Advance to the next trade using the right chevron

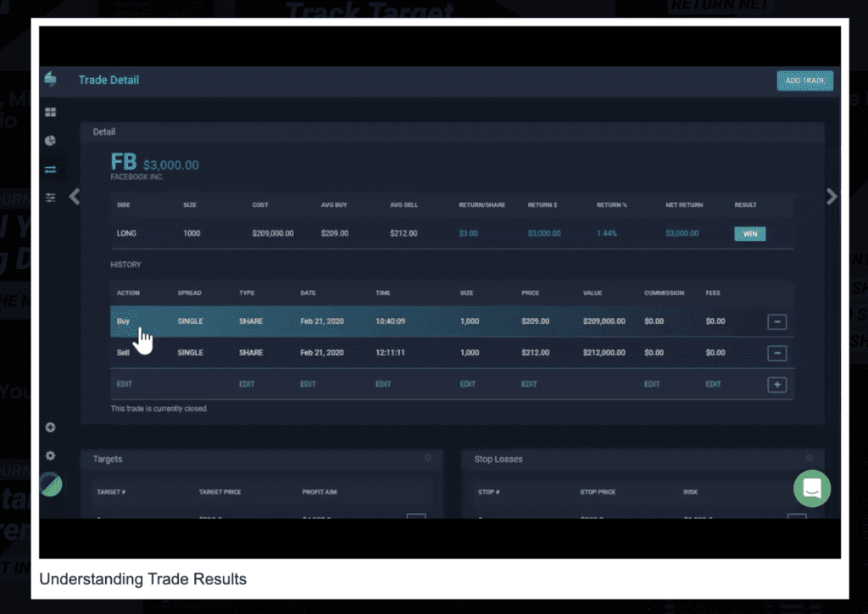[x=832, y=196]
